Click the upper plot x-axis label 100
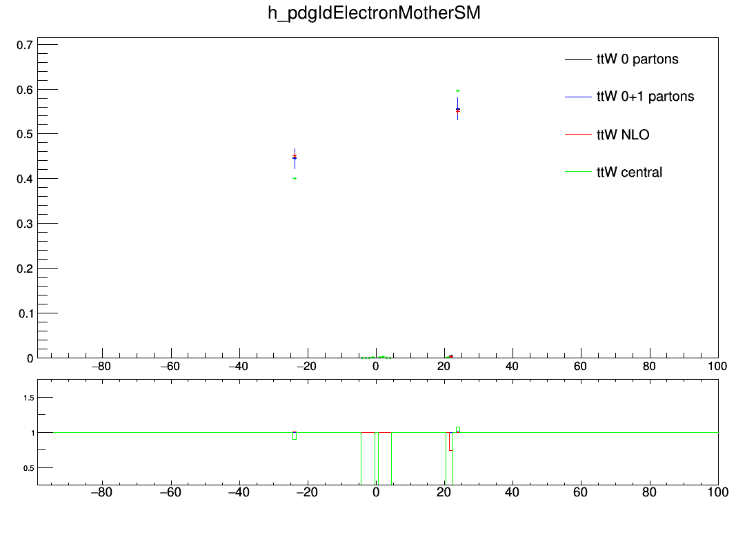The width and height of the screenshot is (756, 533). (717, 367)
